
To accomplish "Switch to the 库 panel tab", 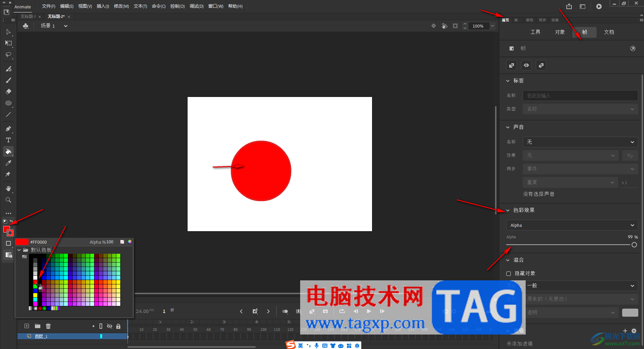I will point(516,20).
